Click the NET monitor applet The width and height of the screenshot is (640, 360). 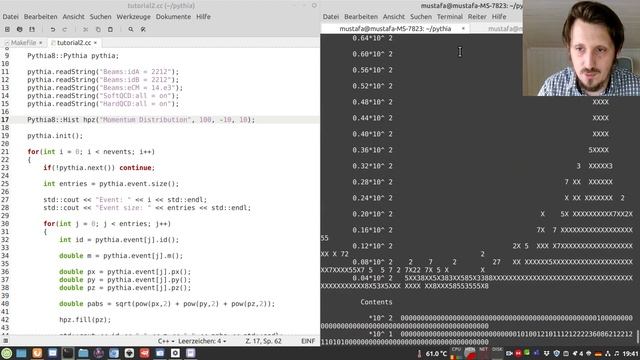[484, 353]
